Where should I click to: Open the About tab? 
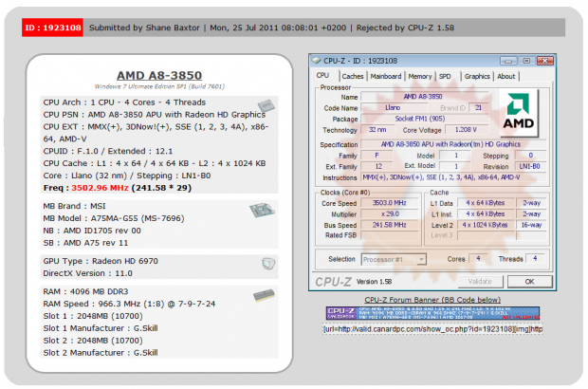click(506, 76)
